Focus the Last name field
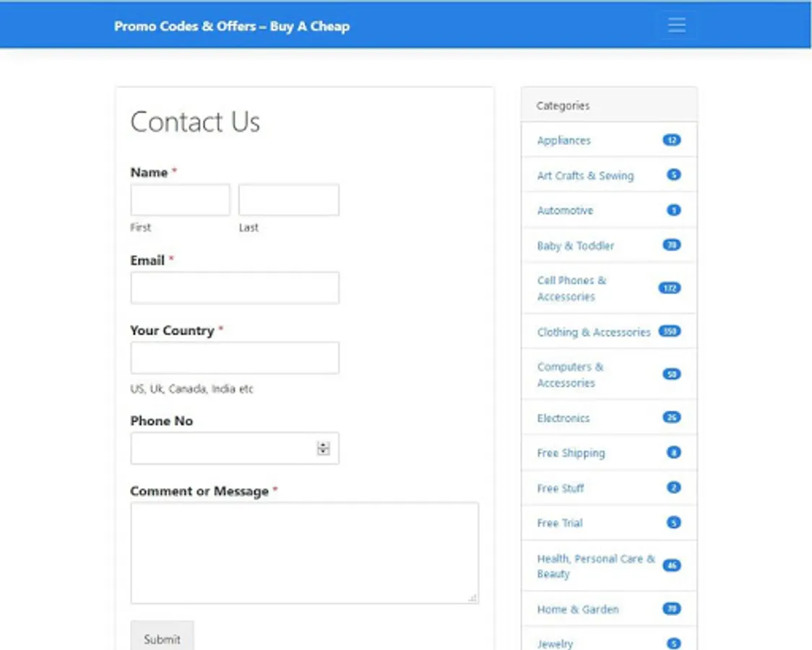This screenshot has height=650, width=812. point(288,200)
